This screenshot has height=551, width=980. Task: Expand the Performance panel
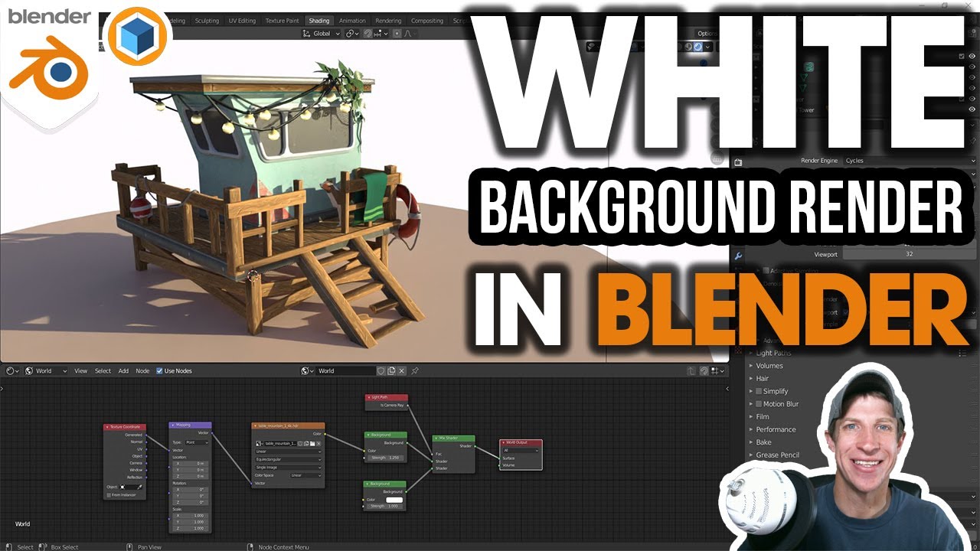coord(776,429)
